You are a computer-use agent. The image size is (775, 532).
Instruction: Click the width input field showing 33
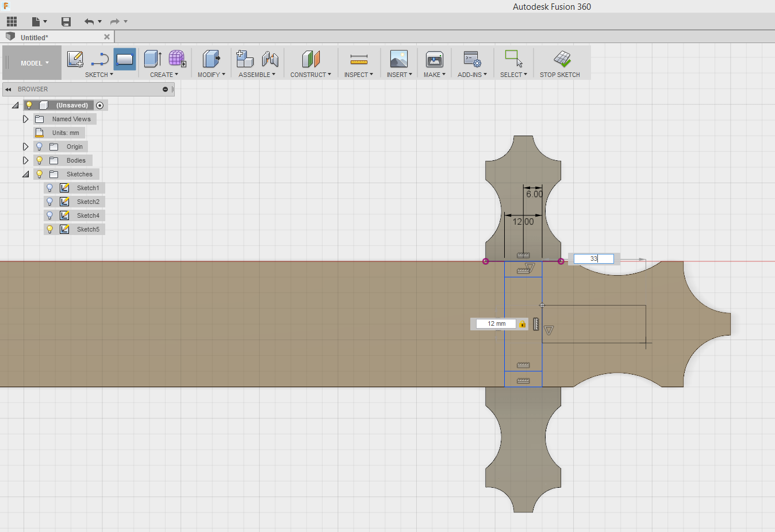pos(593,259)
